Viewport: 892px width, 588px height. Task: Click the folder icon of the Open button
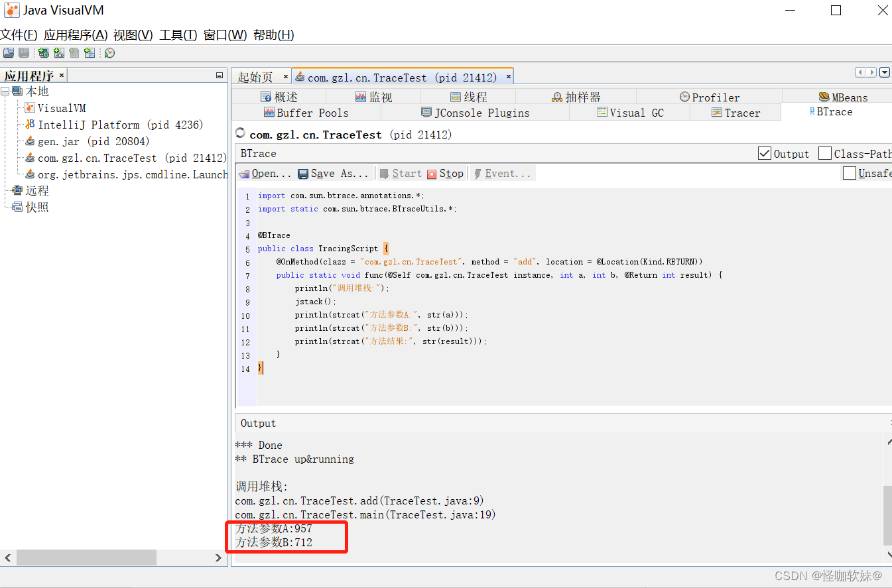pos(245,174)
